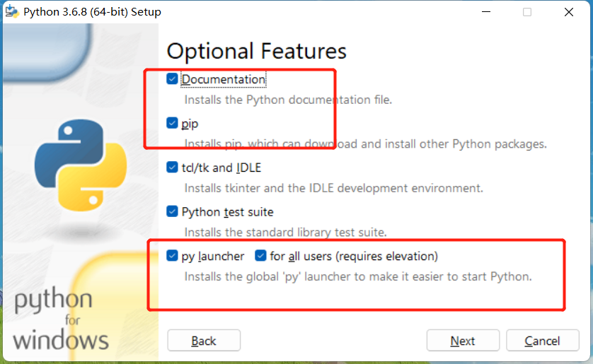Viewport: 593px width, 364px height.
Task: Click the python for windows branding text
Action: pyautogui.click(x=61, y=319)
